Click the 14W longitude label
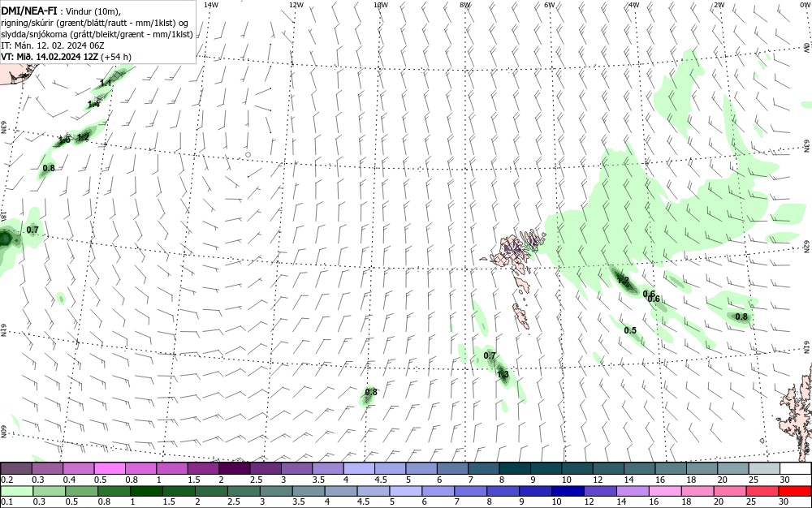Image resolution: width=812 pixels, height=508 pixels. 211,5
